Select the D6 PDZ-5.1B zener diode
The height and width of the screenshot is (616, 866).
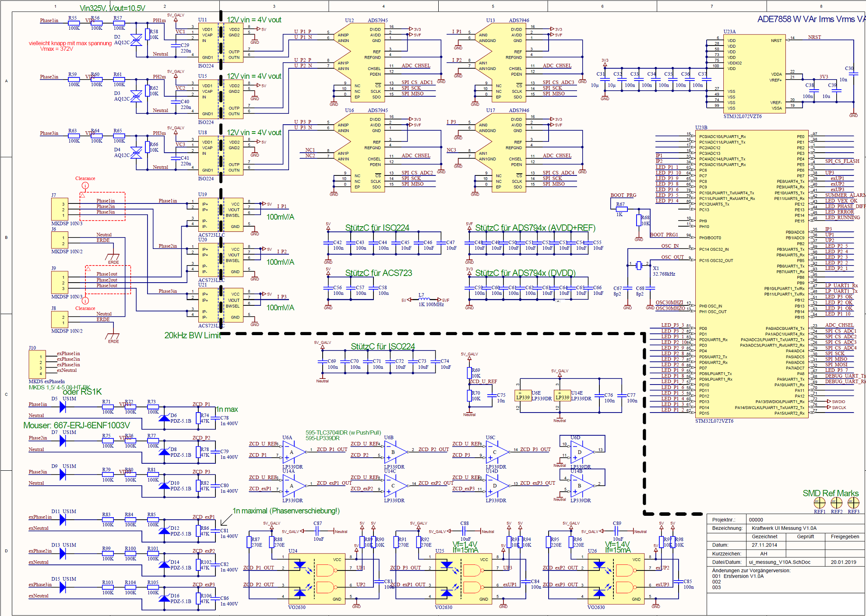point(164,418)
